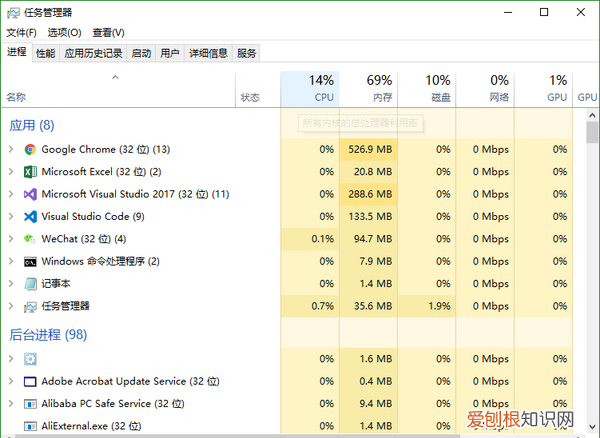Click the Microsoft Excel process icon
The image size is (600, 438).
[31, 172]
